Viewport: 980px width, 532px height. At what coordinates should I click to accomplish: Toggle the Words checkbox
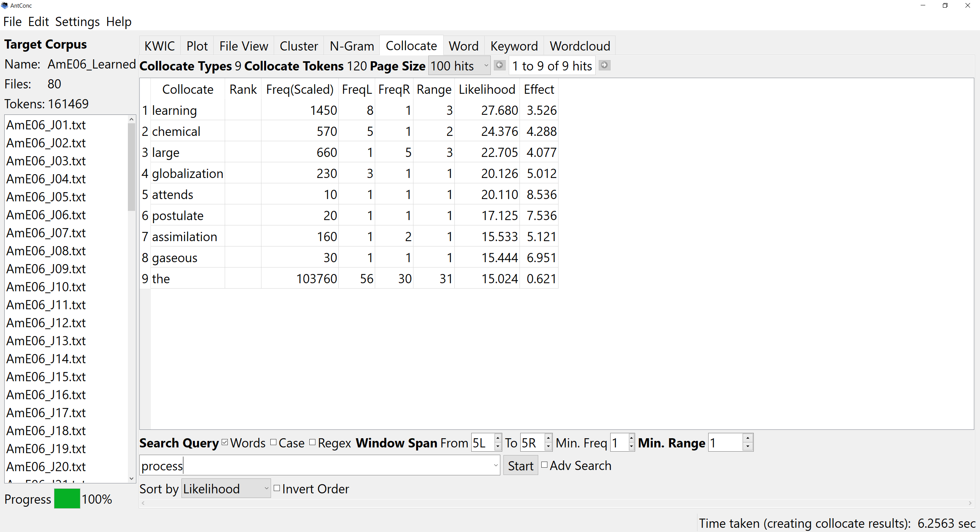coord(225,442)
